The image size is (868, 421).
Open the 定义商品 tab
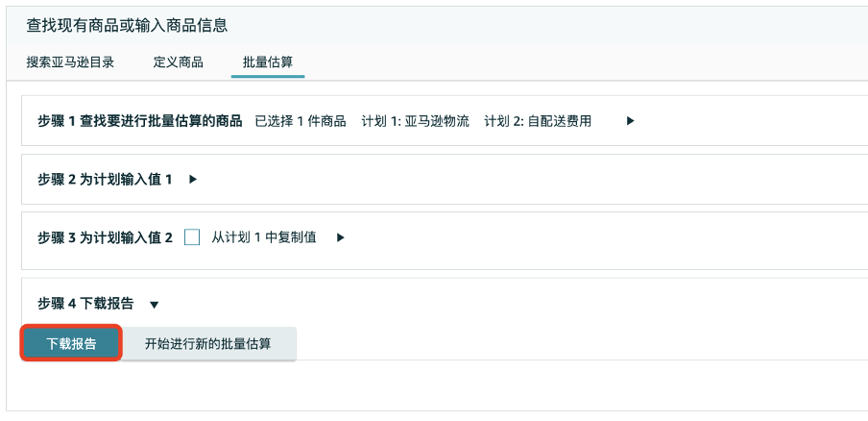tap(179, 62)
